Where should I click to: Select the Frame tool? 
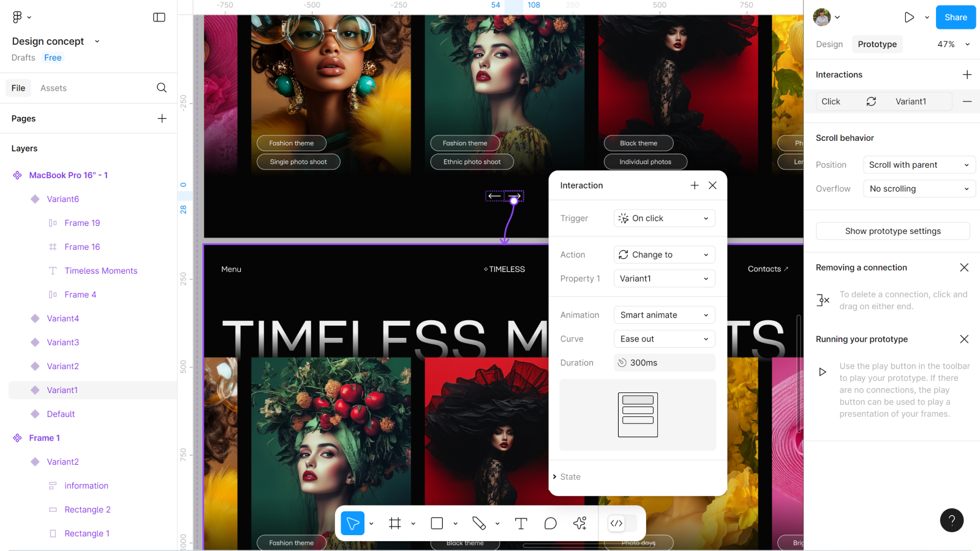pos(395,523)
